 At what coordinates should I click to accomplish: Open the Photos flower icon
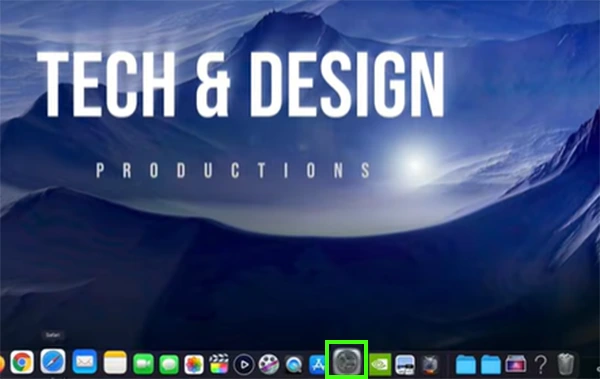point(194,364)
